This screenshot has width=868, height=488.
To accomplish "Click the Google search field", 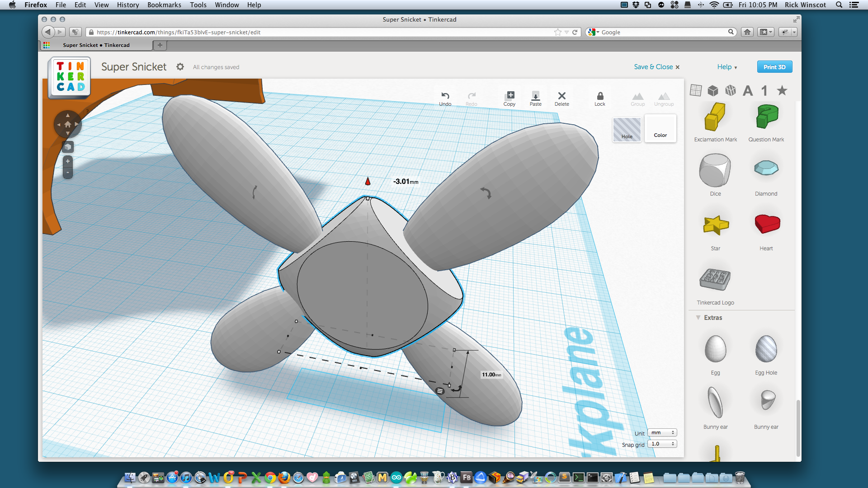I will pos(661,32).
